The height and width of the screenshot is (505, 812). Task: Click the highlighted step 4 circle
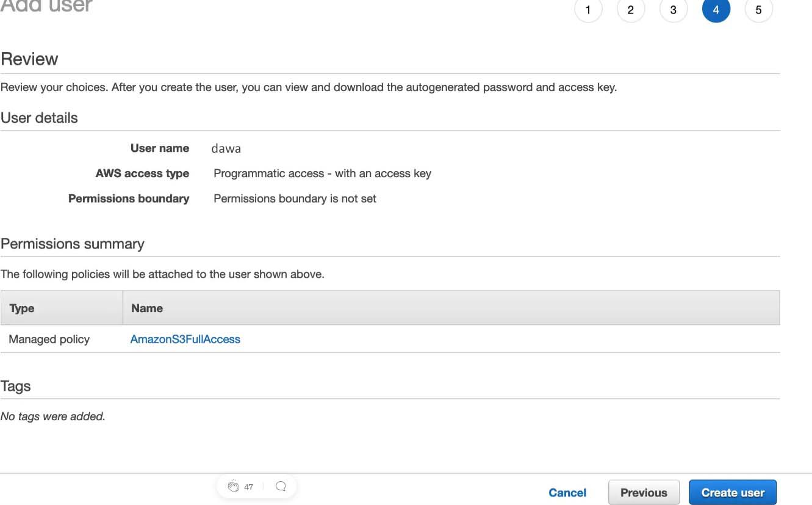point(716,10)
